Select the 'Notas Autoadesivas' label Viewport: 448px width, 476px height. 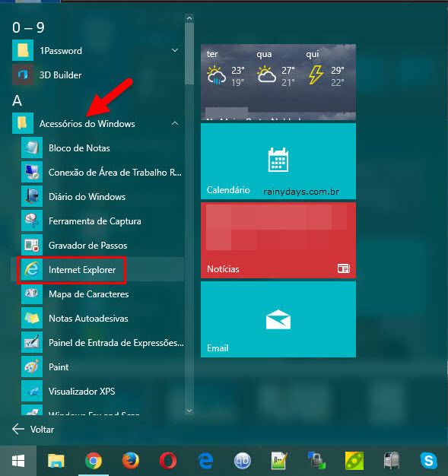click(x=88, y=318)
